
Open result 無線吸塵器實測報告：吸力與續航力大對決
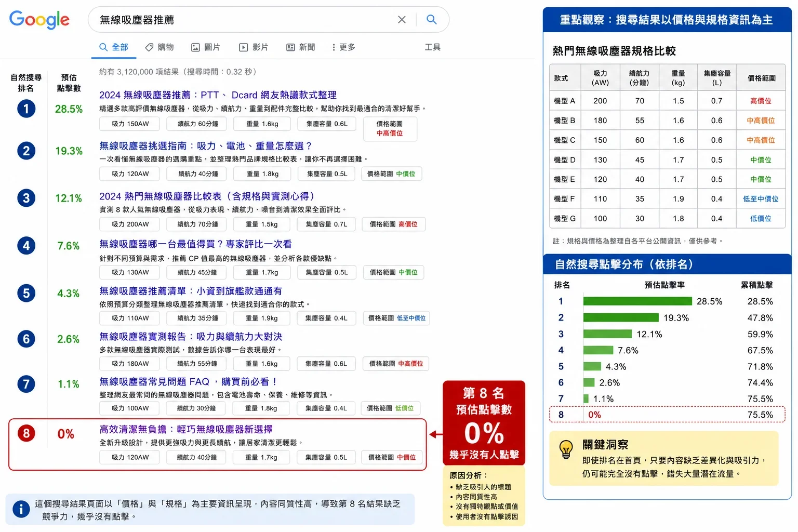point(191,337)
